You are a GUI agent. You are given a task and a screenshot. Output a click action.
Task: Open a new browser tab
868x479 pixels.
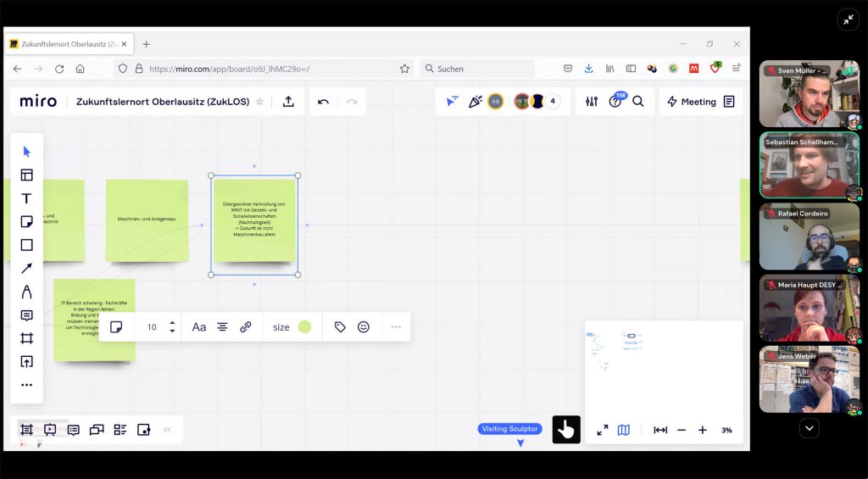(x=146, y=44)
